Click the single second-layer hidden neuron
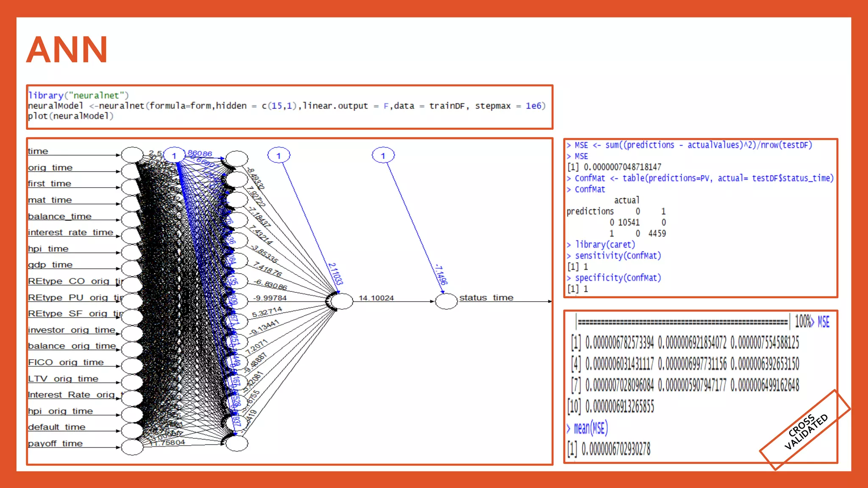Viewport: 868px width, 488px height. 342,301
